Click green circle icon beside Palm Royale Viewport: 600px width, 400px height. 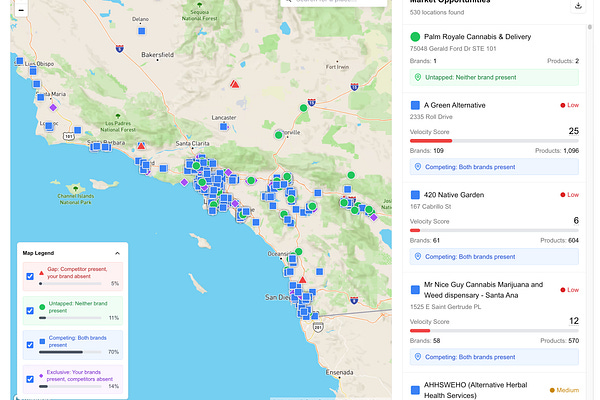[415, 37]
